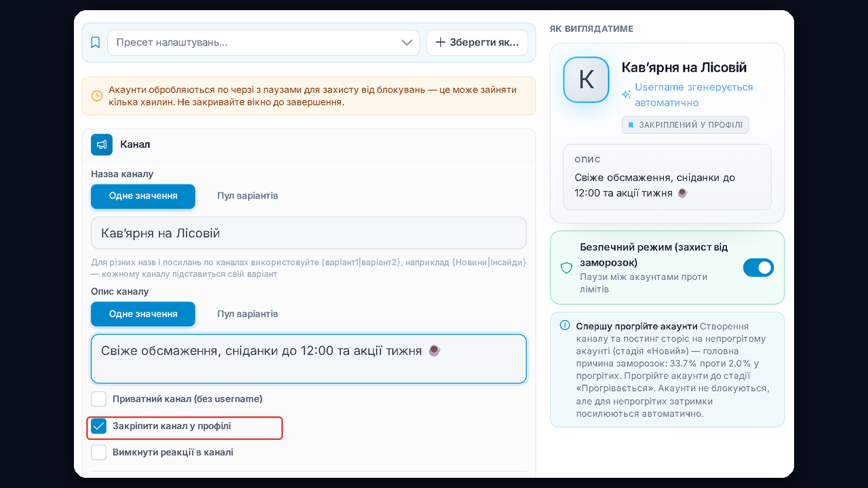
Task: Check Вимкнути реакції в каналі
Action: (99, 452)
